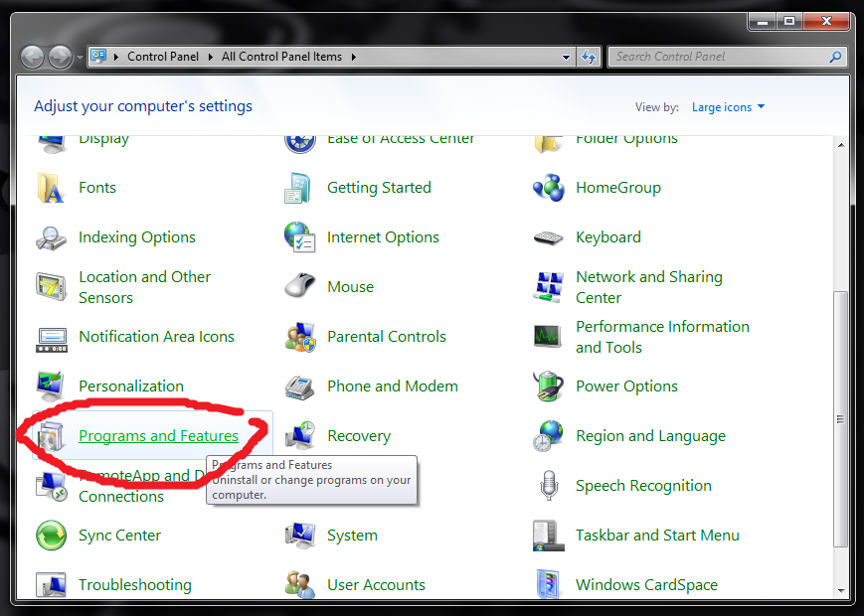Click the Keyboard icon
This screenshot has height=616, width=864.
[x=548, y=237]
